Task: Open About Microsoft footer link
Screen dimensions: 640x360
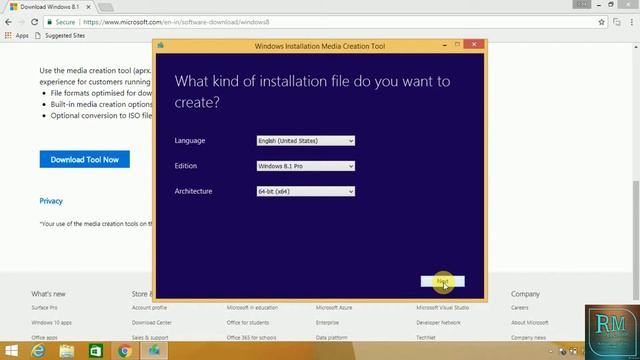Action: (x=530, y=322)
